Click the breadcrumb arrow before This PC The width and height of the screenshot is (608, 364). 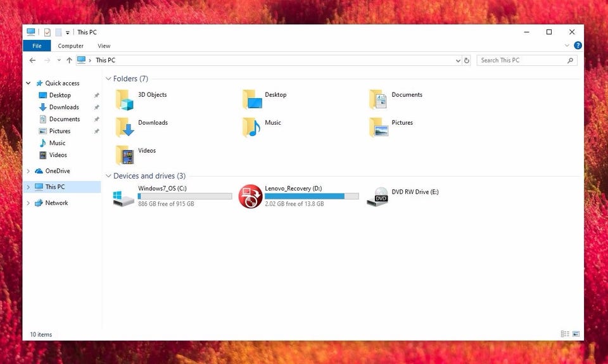90,61
